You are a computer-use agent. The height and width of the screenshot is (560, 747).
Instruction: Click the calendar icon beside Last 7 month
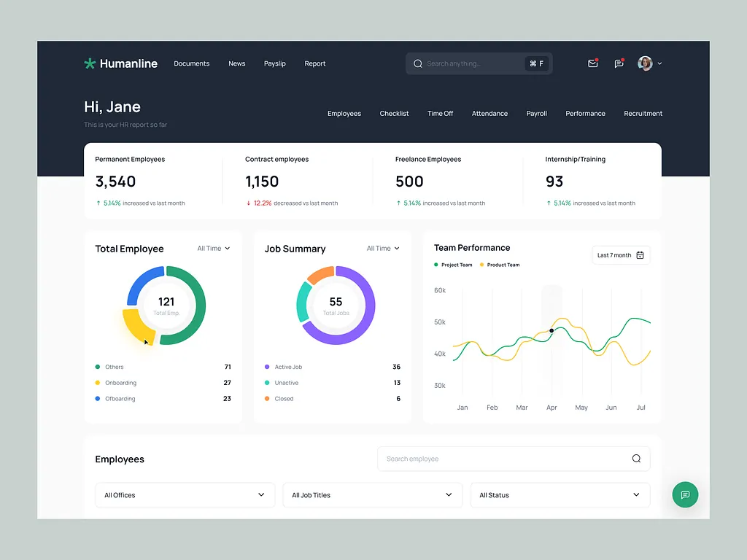tap(640, 255)
